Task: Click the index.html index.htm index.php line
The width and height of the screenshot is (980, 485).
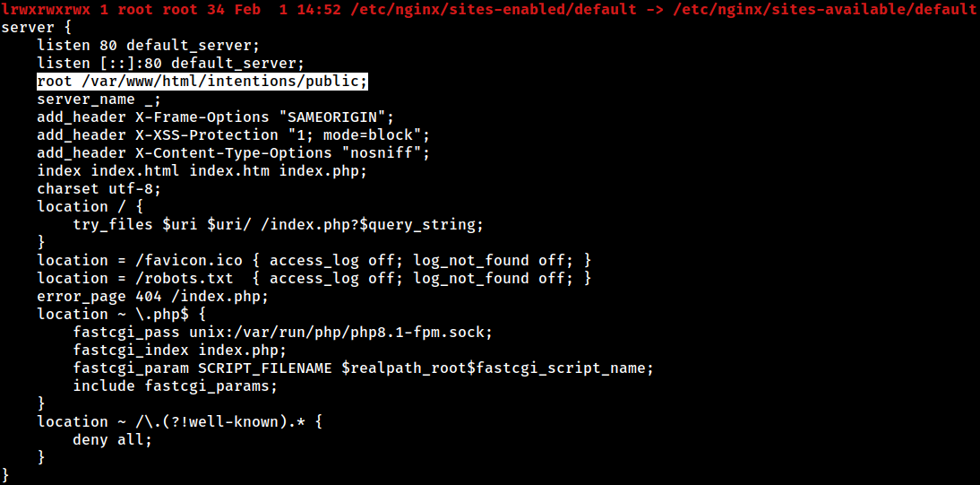Action: point(202,171)
